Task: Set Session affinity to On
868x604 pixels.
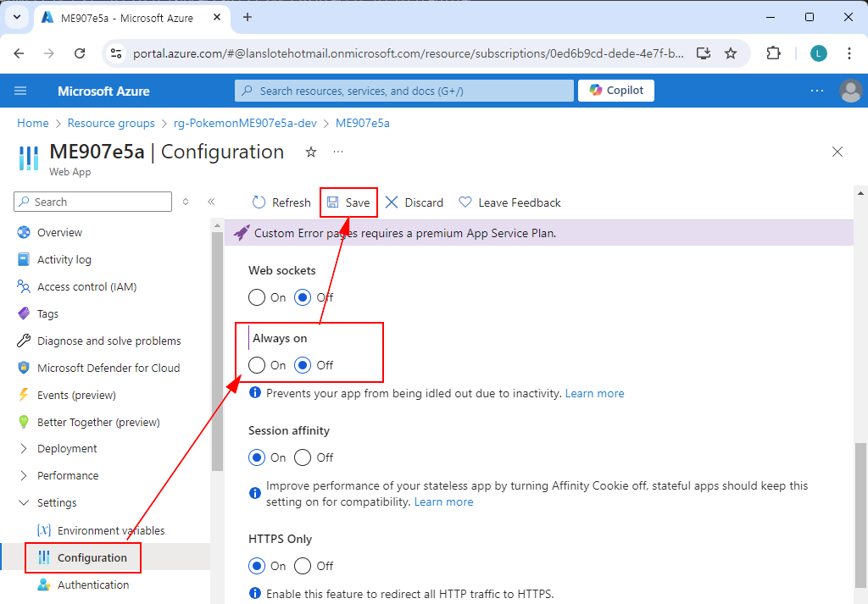Action: [x=257, y=457]
